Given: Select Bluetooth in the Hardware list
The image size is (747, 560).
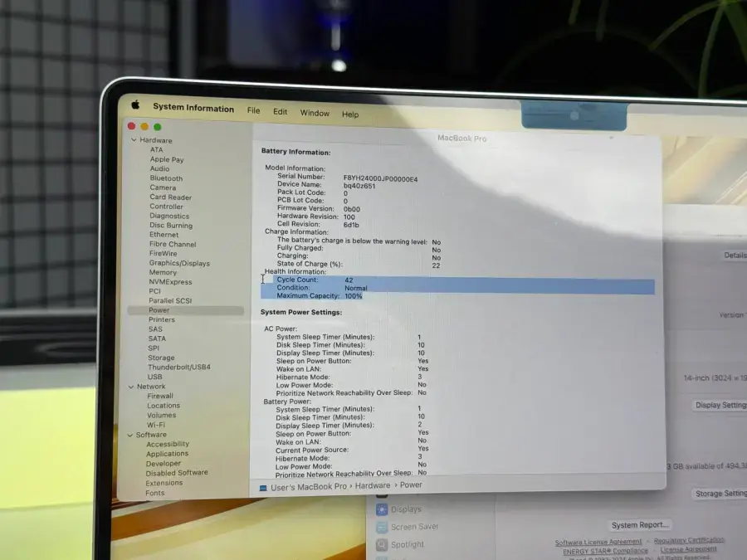Looking at the screenshot, I should coord(166,178).
